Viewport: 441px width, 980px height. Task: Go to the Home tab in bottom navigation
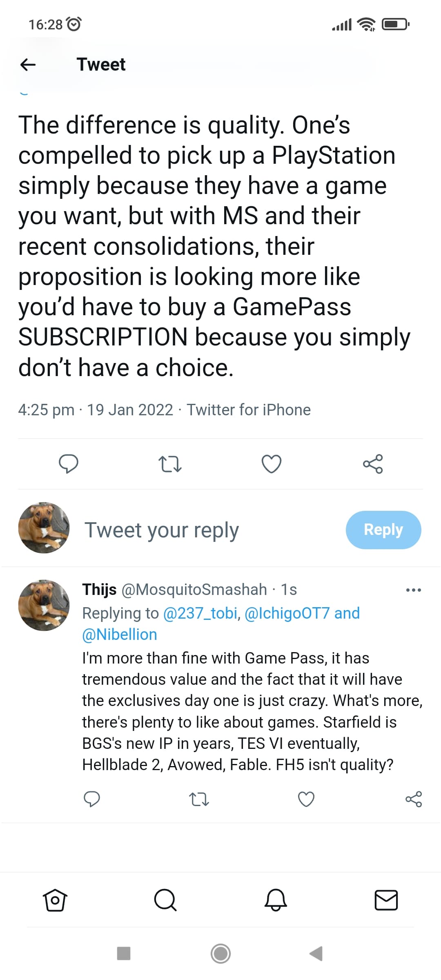55,900
